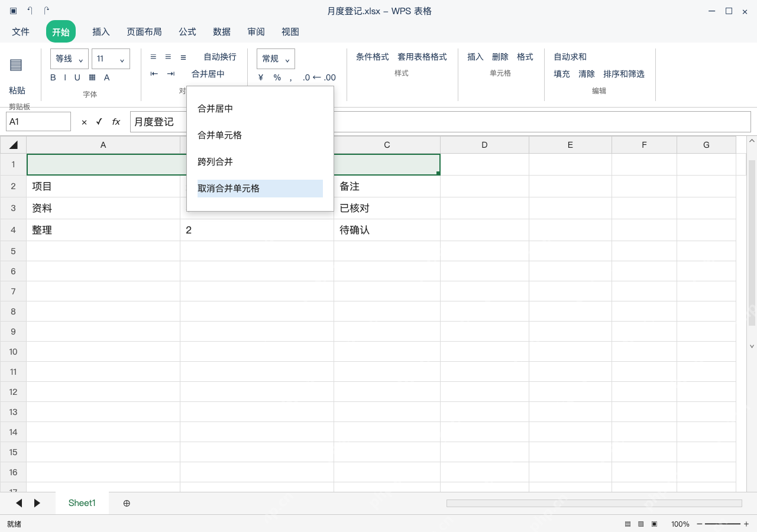
Task: Click the select-all corner triangle
Action: click(14, 145)
